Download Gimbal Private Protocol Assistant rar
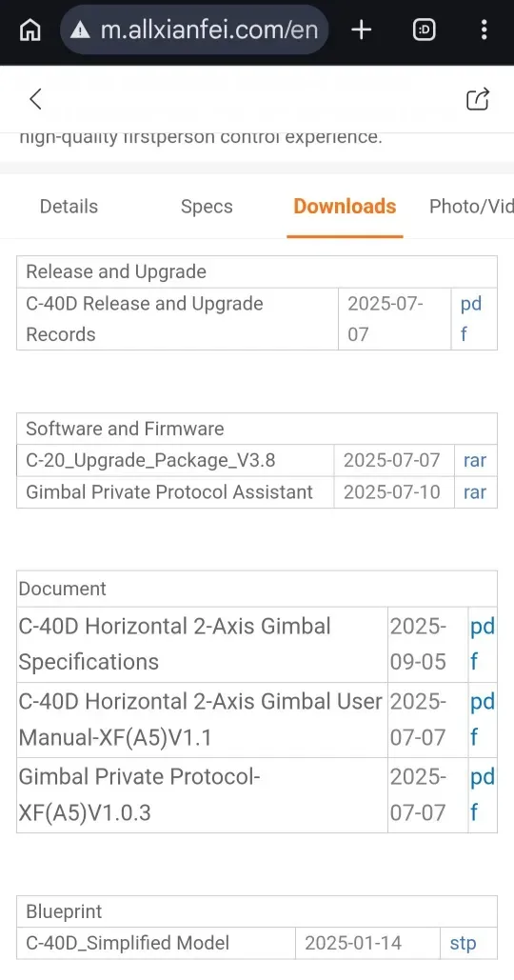 coord(475,491)
